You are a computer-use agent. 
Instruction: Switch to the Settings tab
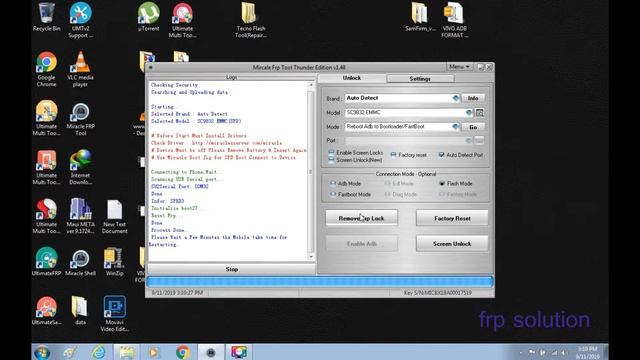pyautogui.click(x=420, y=78)
